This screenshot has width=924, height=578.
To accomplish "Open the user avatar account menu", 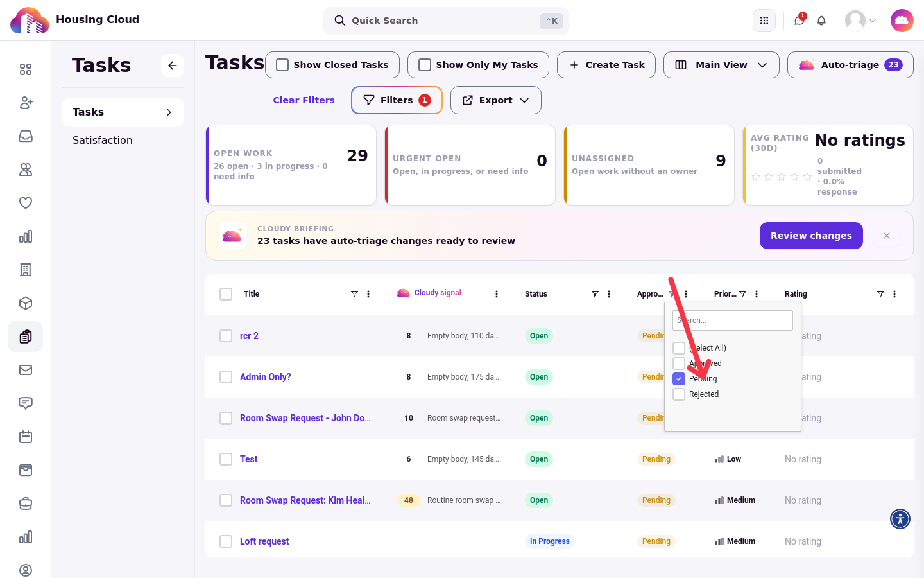I will (860, 21).
